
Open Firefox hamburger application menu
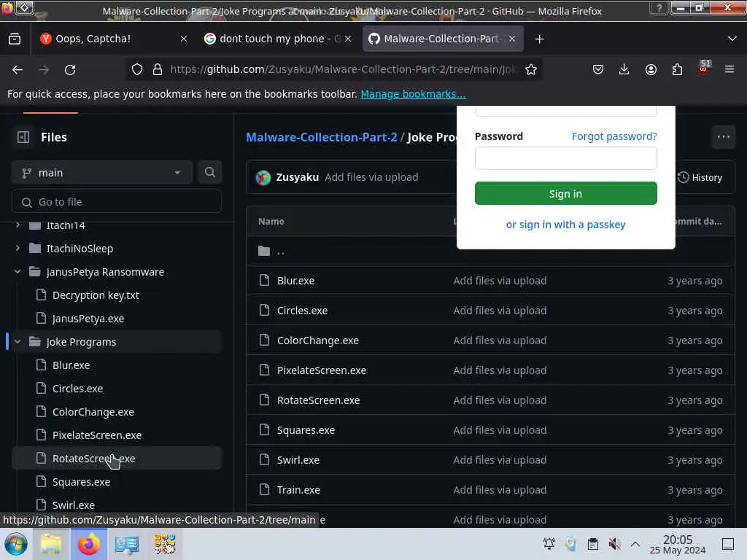(x=729, y=69)
